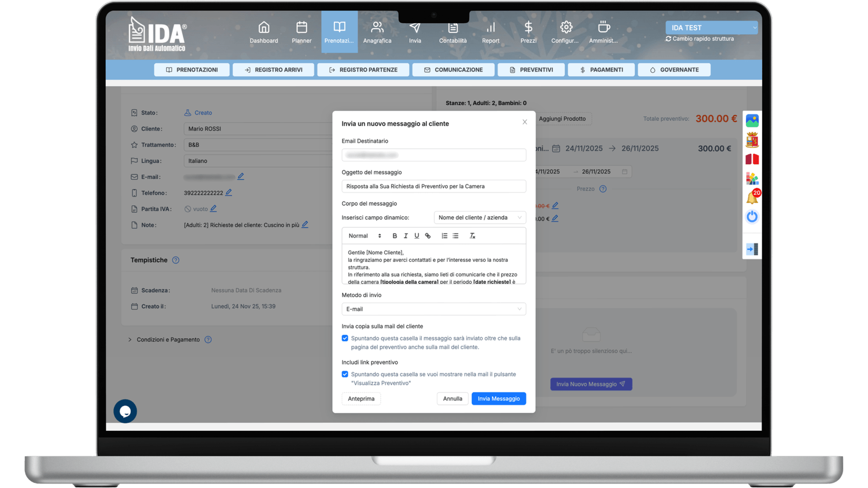Click the bullet list icon
This screenshot has height=488, width=868.
click(x=455, y=236)
